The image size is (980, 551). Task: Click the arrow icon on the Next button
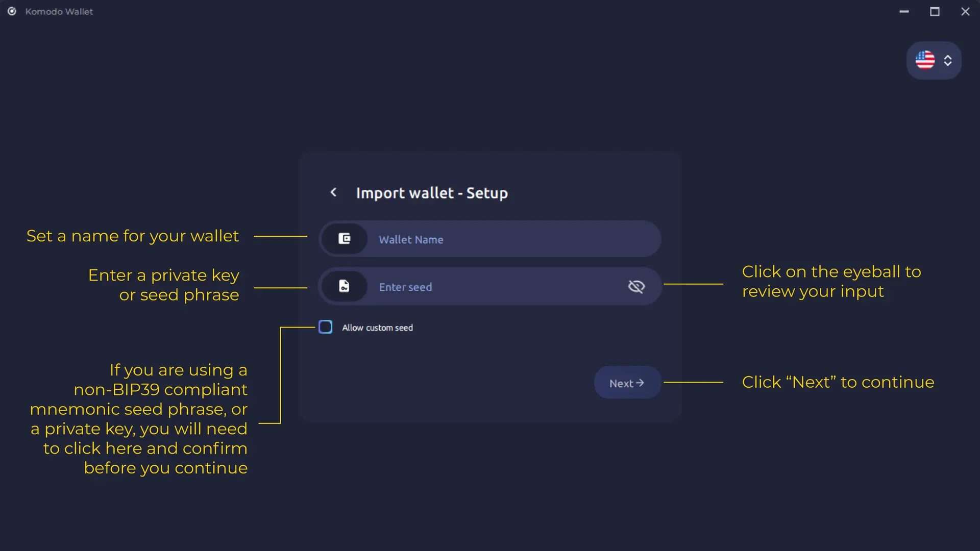coord(640,382)
